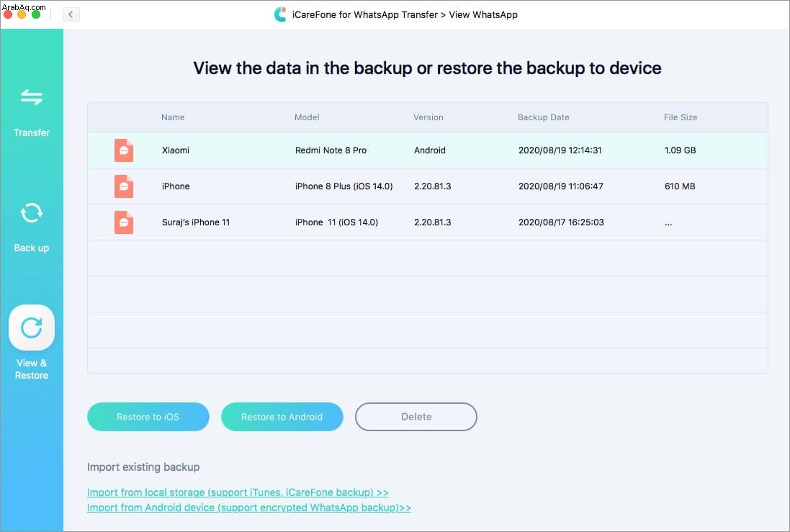Select the View & Restore icon
Screen dimensions: 790x532
pos(31,328)
